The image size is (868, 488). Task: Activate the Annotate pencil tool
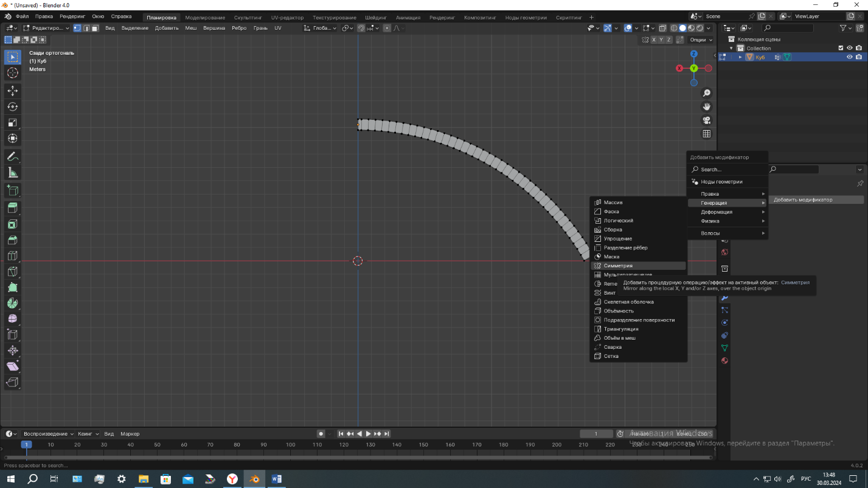tap(12, 157)
